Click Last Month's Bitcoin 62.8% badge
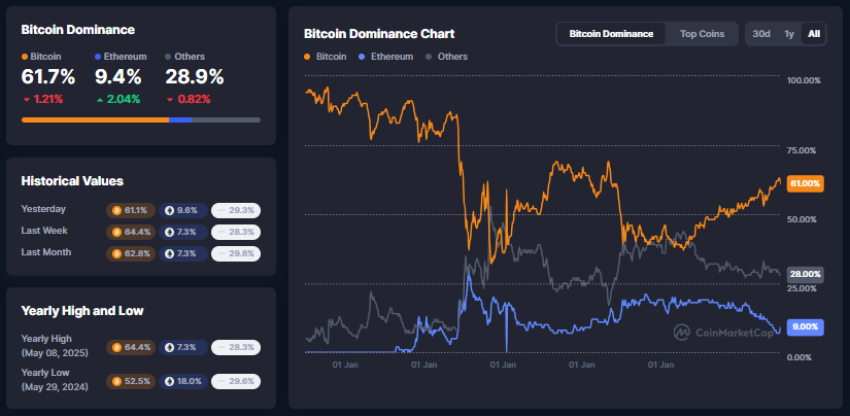850x416 pixels. 129,252
